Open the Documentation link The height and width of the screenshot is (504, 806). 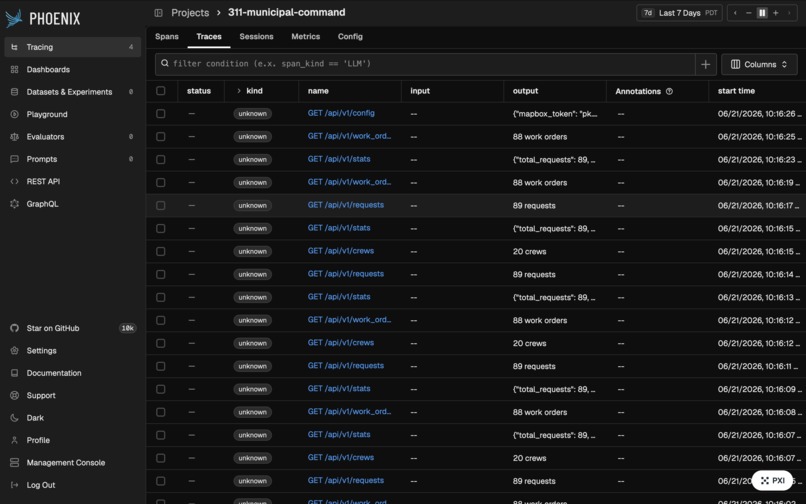click(72, 373)
